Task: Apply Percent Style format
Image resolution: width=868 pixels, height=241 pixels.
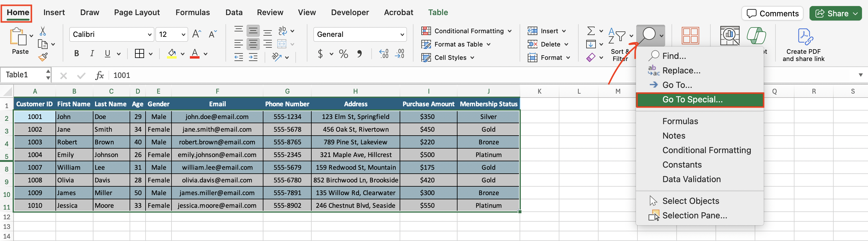Action: click(343, 54)
